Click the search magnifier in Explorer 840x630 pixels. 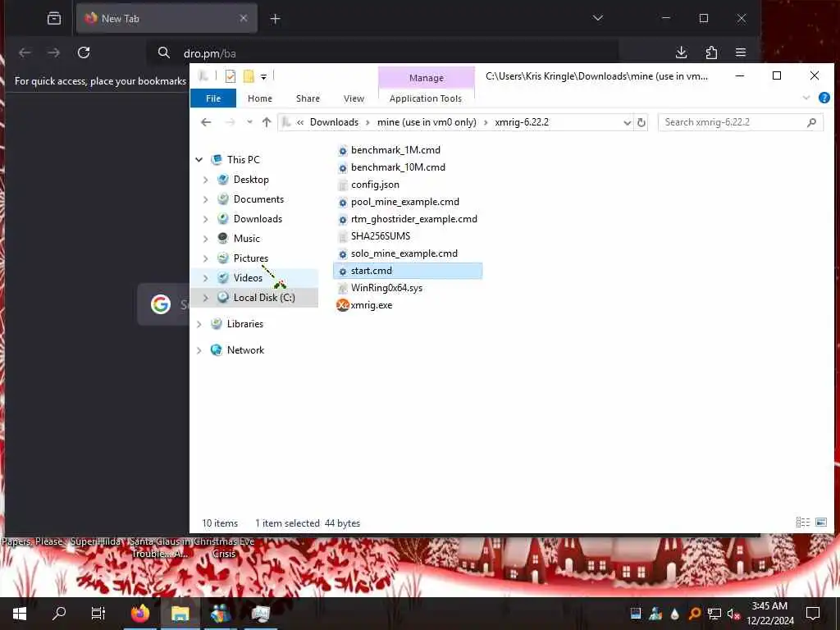[811, 123]
